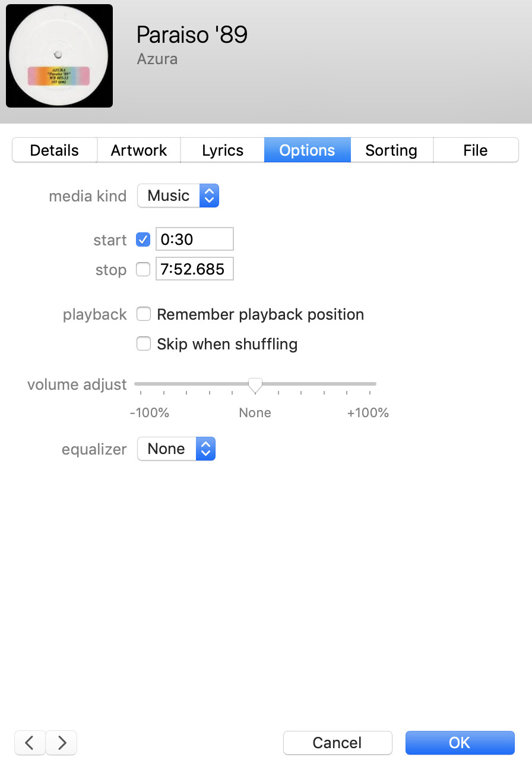Screen dimensions: 532x763
Task: Click the Paraiso '89 album artwork
Action: click(59, 56)
